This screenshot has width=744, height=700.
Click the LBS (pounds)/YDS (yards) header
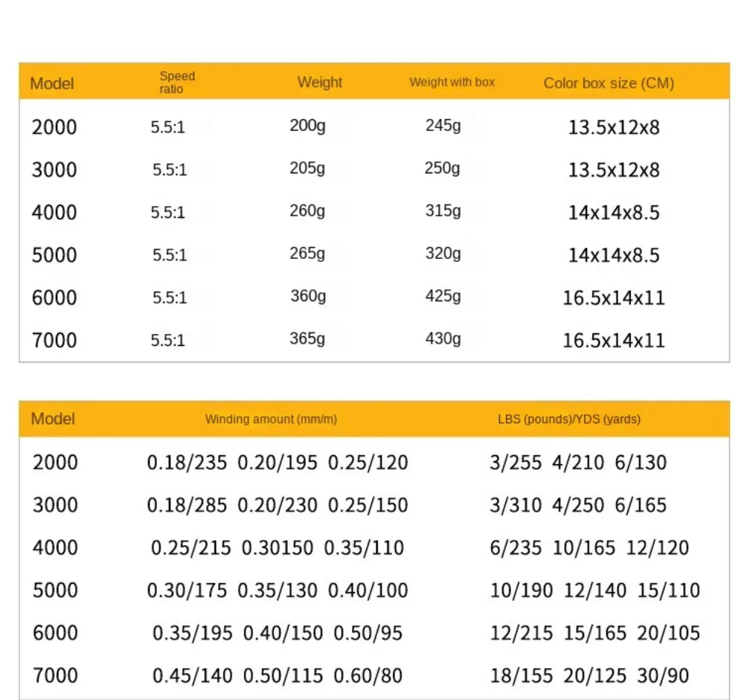(x=569, y=420)
